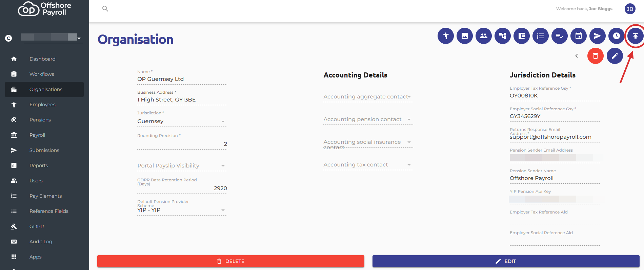Click the hierarchy tree icon in the toolbar
The image size is (644, 270).
pyautogui.click(x=503, y=36)
